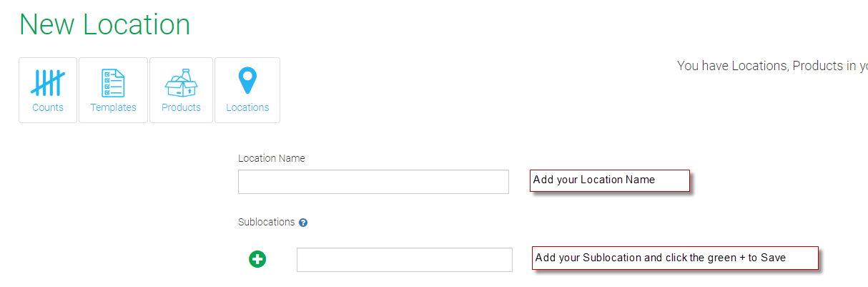Go to the Templates text label
The width and height of the screenshot is (868, 287).
(113, 107)
